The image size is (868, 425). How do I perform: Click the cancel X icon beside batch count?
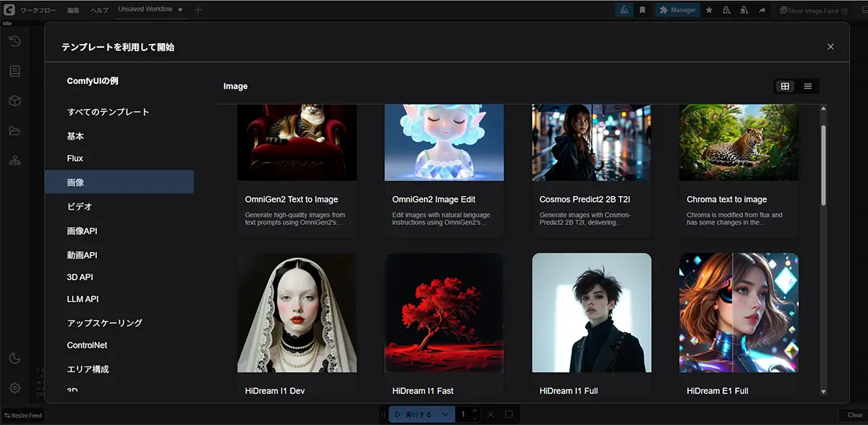490,414
